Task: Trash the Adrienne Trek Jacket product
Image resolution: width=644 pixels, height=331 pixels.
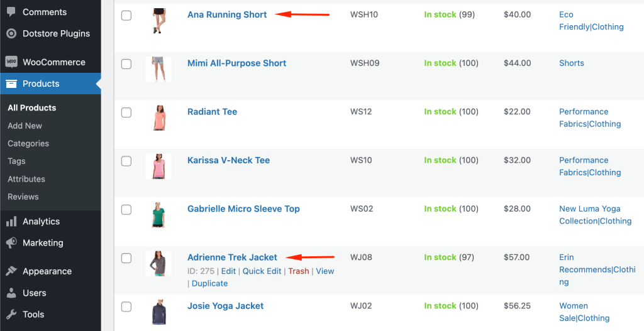Action: point(299,271)
